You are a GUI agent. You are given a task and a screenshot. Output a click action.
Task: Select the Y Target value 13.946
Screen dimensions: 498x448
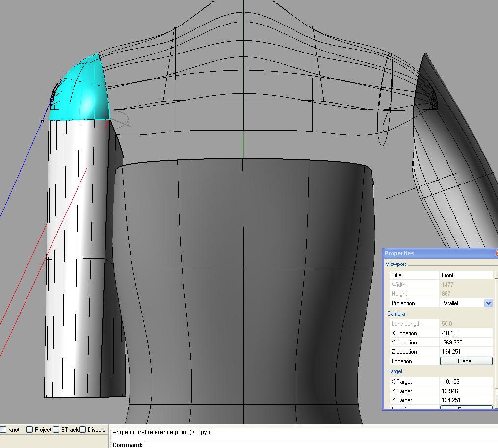(465, 391)
